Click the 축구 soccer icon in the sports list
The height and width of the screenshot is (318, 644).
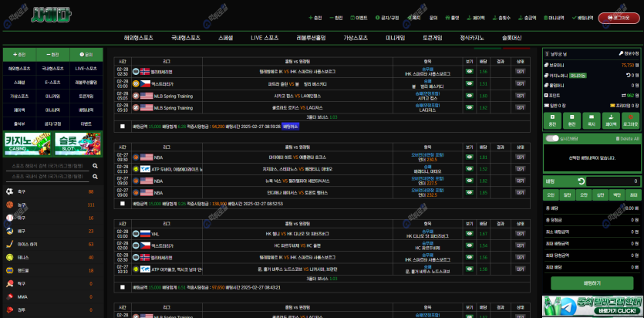click(x=9, y=191)
